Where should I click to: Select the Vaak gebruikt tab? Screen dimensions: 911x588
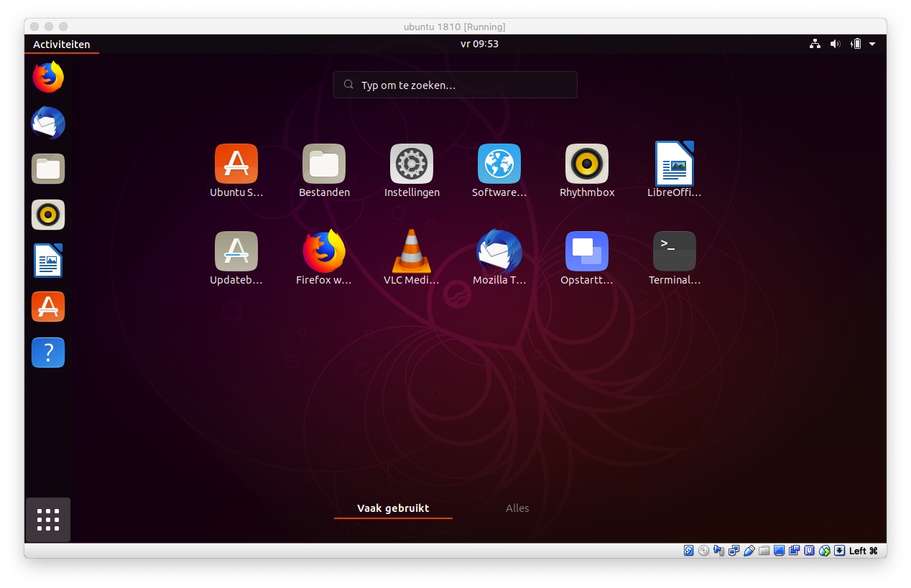393,508
